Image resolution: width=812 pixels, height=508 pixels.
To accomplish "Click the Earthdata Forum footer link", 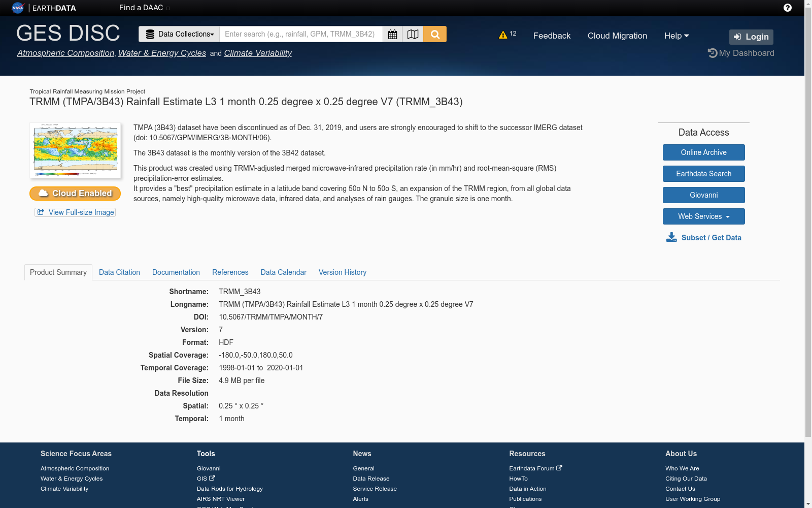I will point(532,468).
